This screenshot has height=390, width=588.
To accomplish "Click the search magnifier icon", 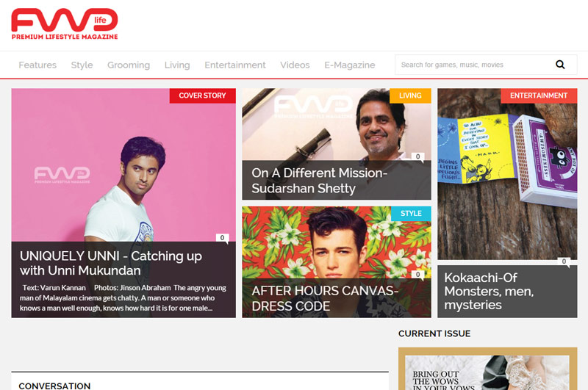I will (560, 65).
